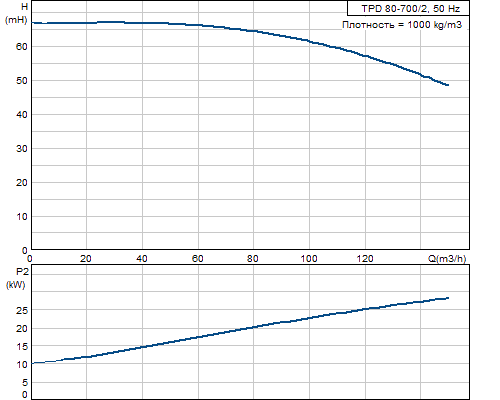Click the 50 tick on the head axis
Image resolution: width=500 pixels, height=400 pixels.
(21, 81)
